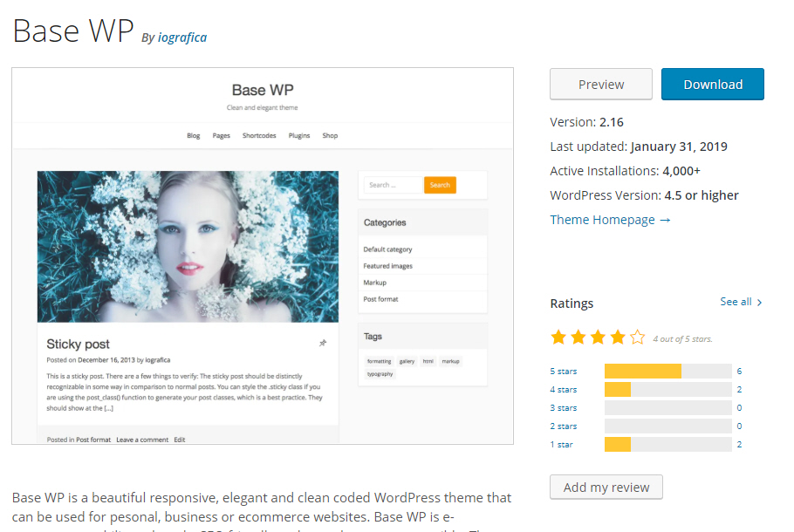Click the Download button
The height and width of the screenshot is (532, 794).
[713, 84]
